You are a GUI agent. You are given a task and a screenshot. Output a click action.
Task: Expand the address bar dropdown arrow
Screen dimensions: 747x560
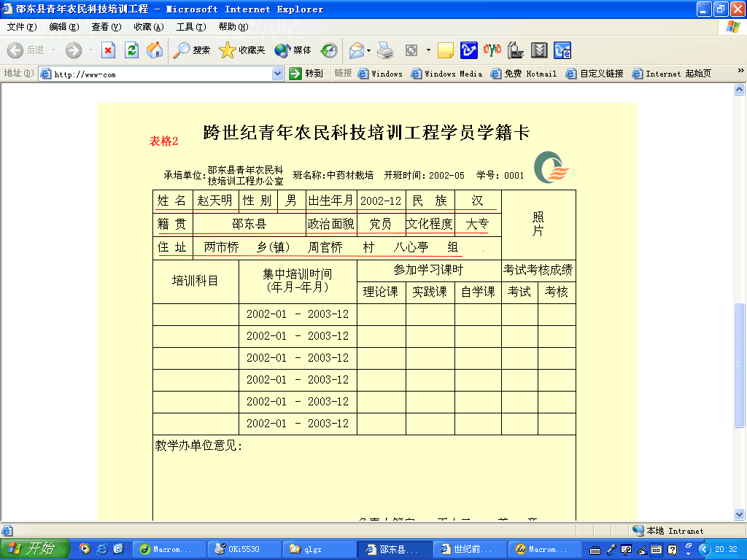[277, 74]
